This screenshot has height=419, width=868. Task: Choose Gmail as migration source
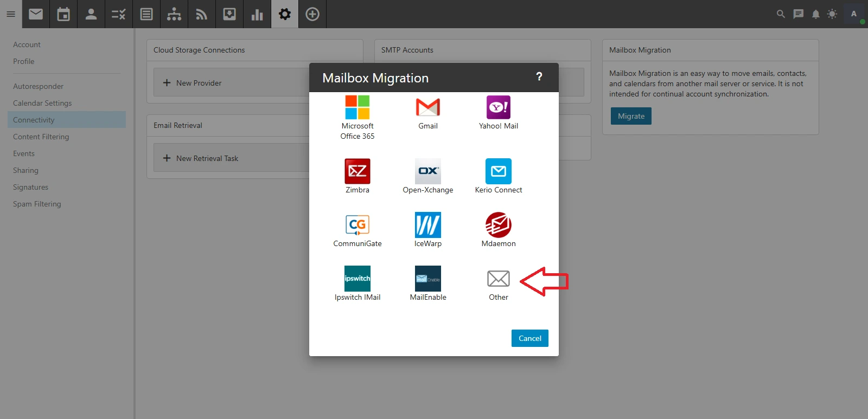pyautogui.click(x=427, y=107)
